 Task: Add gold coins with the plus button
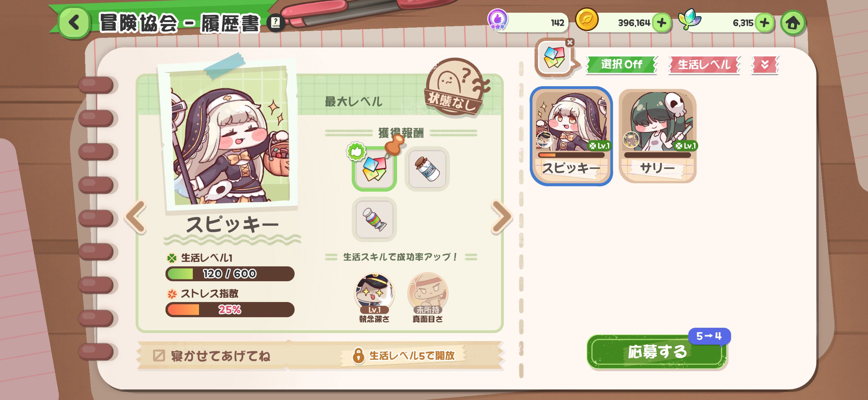point(662,23)
